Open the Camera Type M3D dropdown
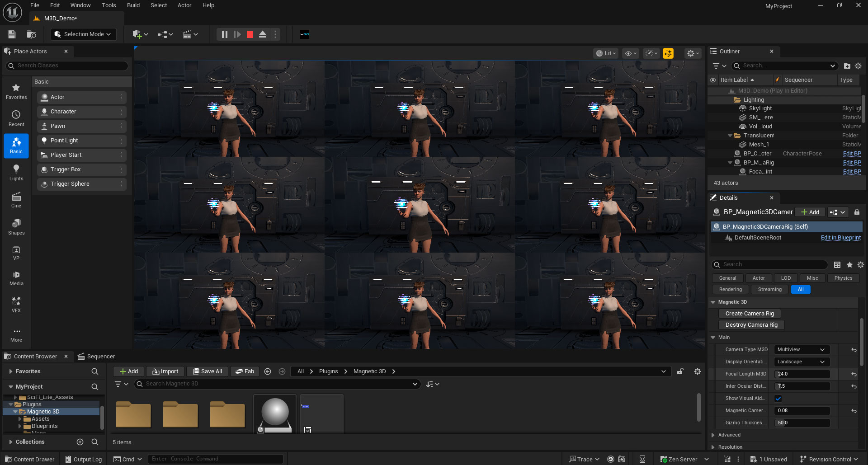The height and width of the screenshot is (465, 868). tap(801, 350)
